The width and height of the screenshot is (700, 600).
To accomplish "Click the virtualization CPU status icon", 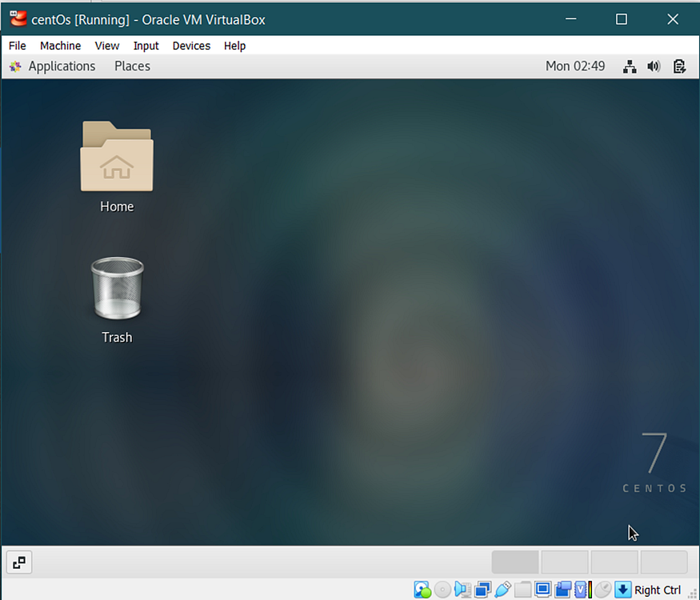I will click(582, 590).
